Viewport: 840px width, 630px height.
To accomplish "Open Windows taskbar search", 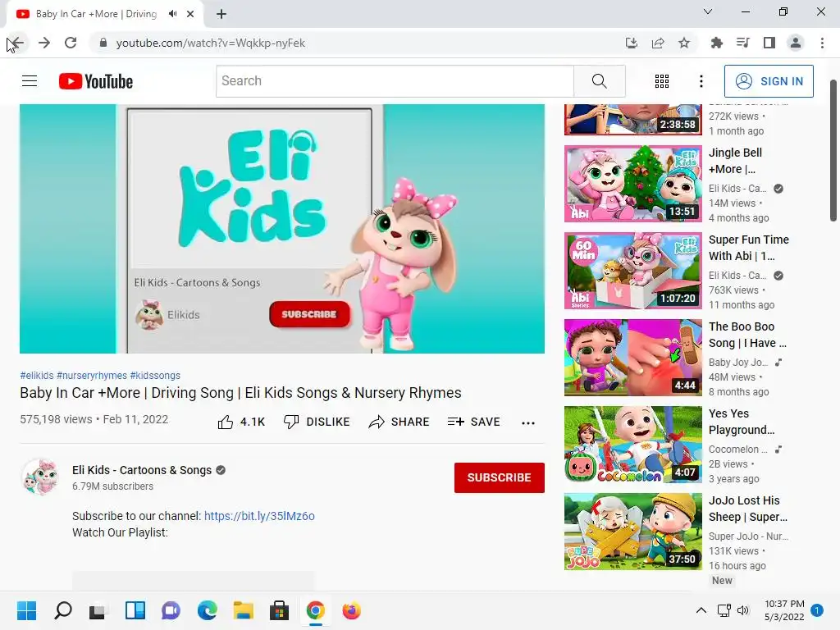I will pyautogui.click(x=62, y=610).
